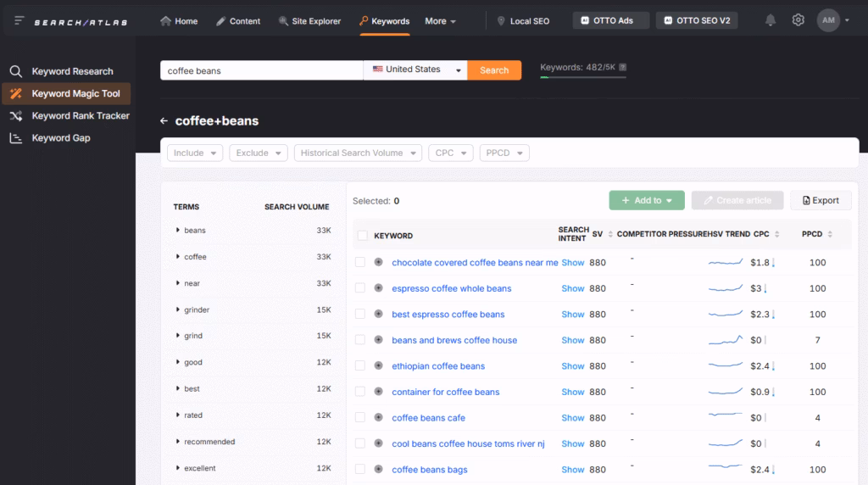Image resolution: width=868 pixels, height=485 pixels.
Task: Click the coffee beans search input field
Action: tap(262, 70)
